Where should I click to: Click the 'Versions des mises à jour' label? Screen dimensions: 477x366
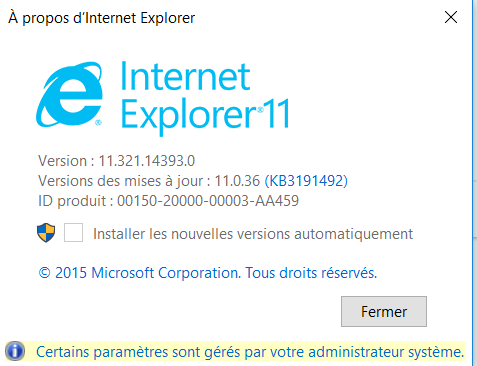pos(124,181)
